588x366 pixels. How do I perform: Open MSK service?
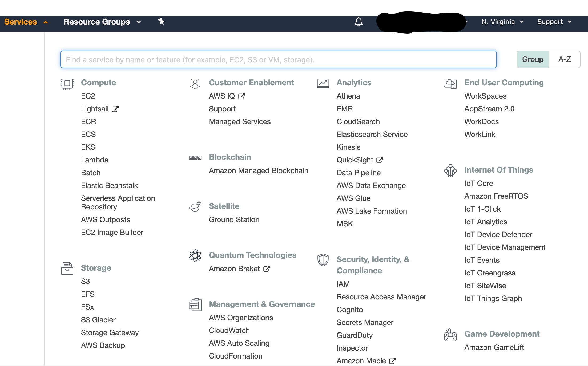coord(345,224)
